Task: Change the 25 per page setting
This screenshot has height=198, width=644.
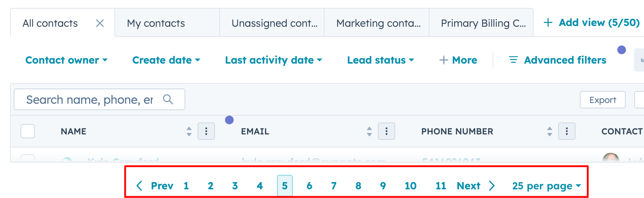Action: pyautogui.click(x=546, y=186)
